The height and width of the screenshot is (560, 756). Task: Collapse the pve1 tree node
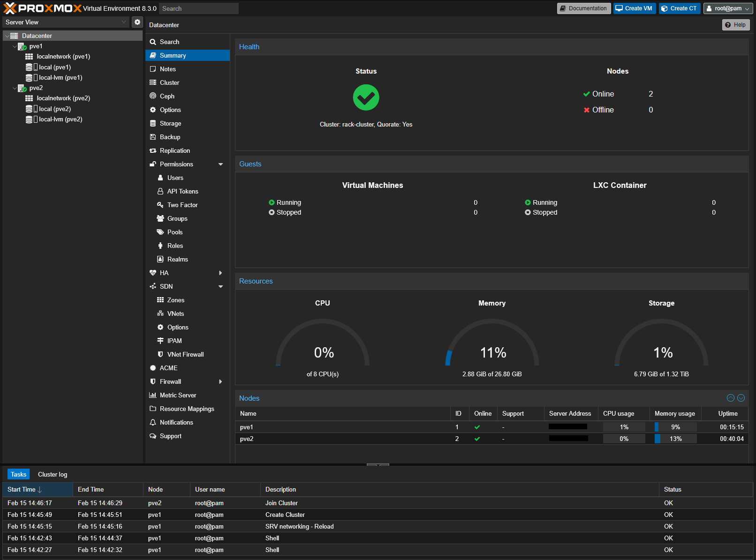(x=15, y=46)
